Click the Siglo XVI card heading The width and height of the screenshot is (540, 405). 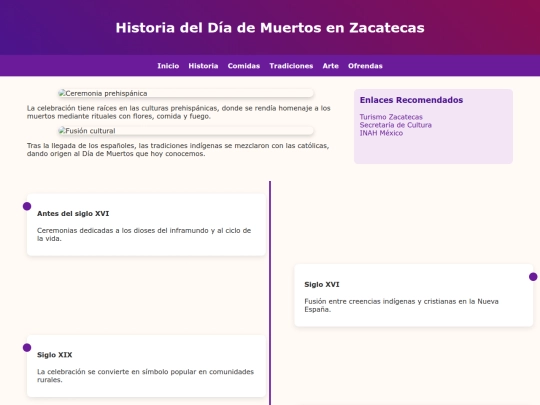click(x=322, y=284)
